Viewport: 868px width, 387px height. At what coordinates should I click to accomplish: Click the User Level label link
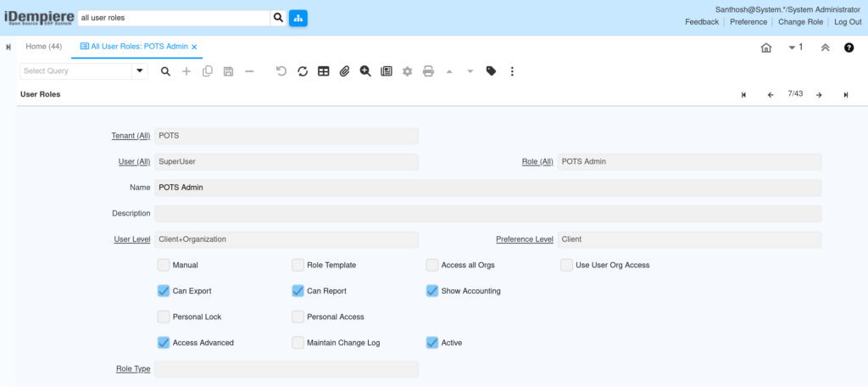coord(131,239)
